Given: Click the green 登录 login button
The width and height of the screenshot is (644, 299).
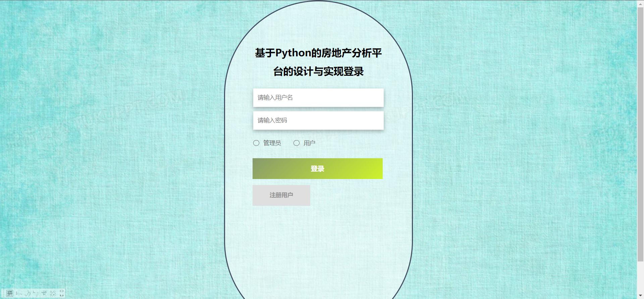Looking at the screenshot, I should (318, 169).
